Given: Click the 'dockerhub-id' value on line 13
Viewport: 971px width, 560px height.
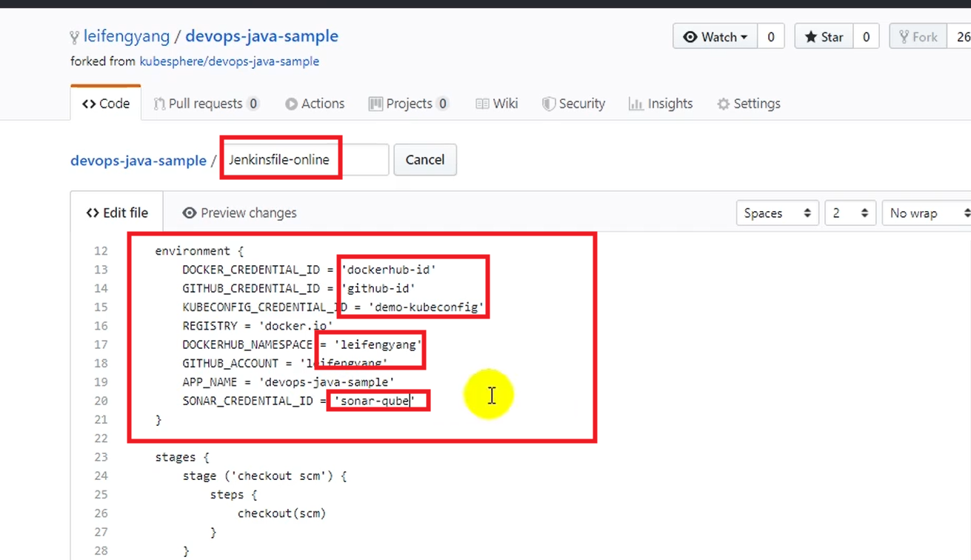Looking at the screenshot, I should 389,270.
